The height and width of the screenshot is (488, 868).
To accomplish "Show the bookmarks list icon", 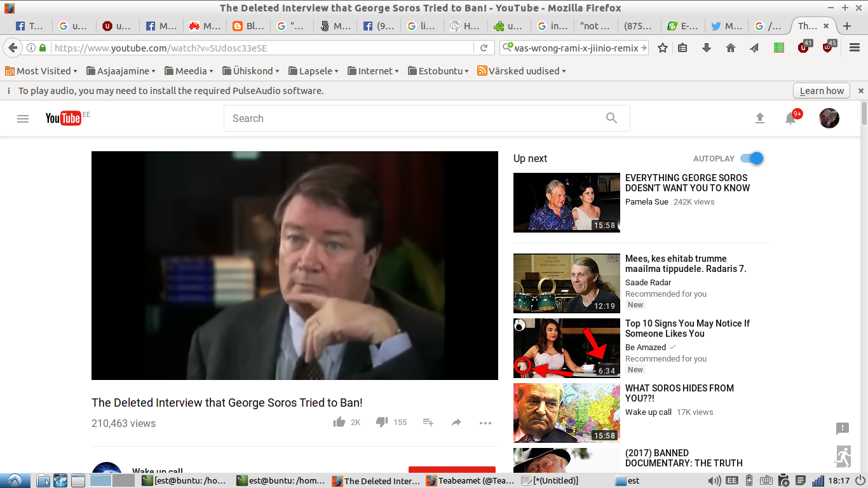I will [x=682, y=48].
